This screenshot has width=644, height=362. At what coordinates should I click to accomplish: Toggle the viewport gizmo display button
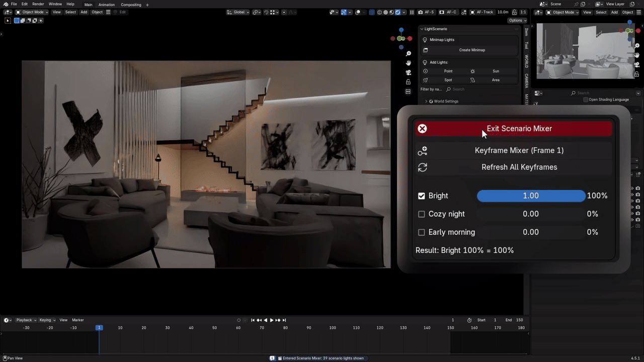click(x=344, y=12)
